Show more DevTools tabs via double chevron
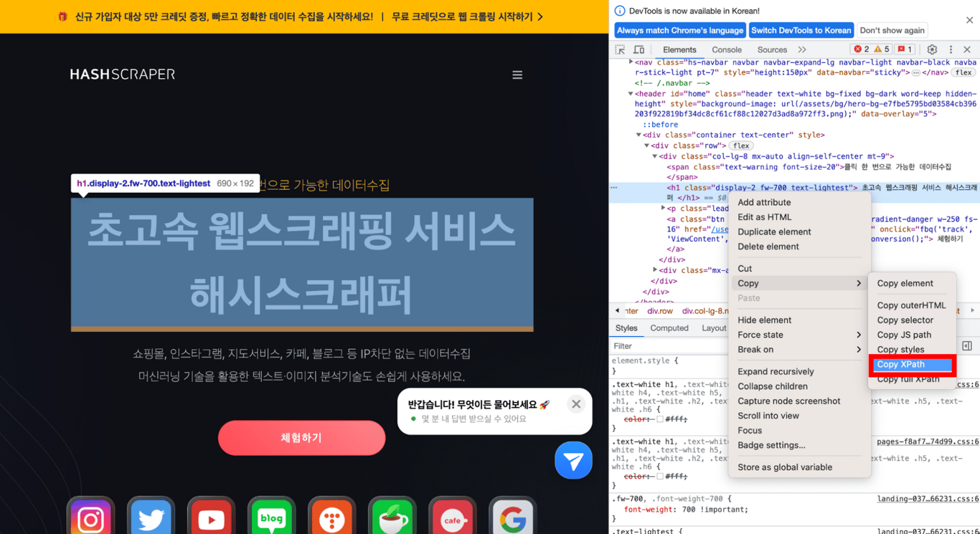Image resolution: width=980 pixels, height=534 pixels. [x=802, y=50]
